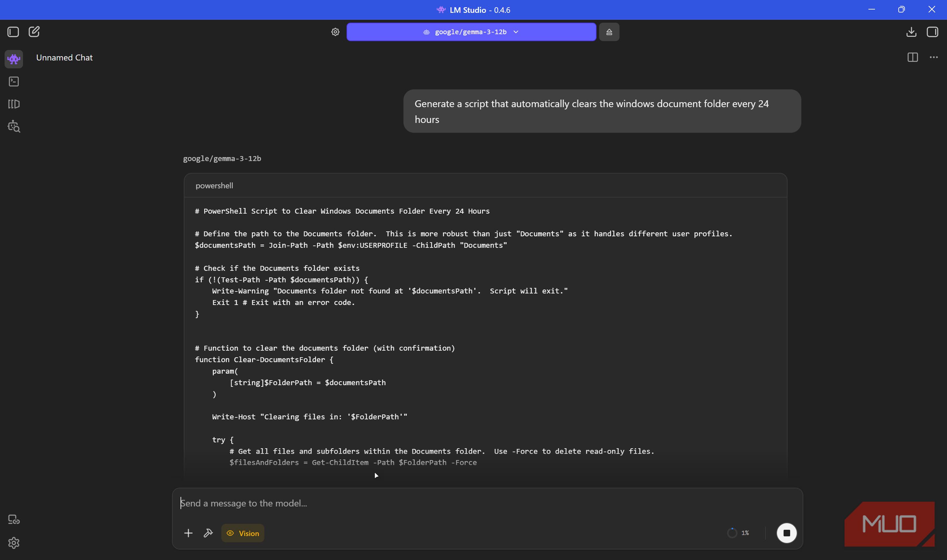The width and height of the screenshot is (947, 560).
Task: Click the '[string]$FolderPath = $documentsPath' line
Action: click(308, 383)
